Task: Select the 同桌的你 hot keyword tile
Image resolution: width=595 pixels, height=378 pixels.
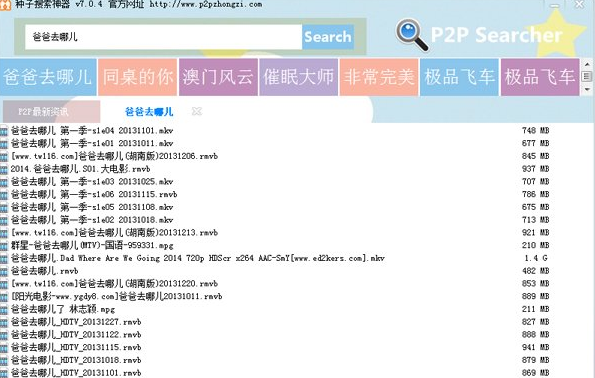Action: click(137, 77)
